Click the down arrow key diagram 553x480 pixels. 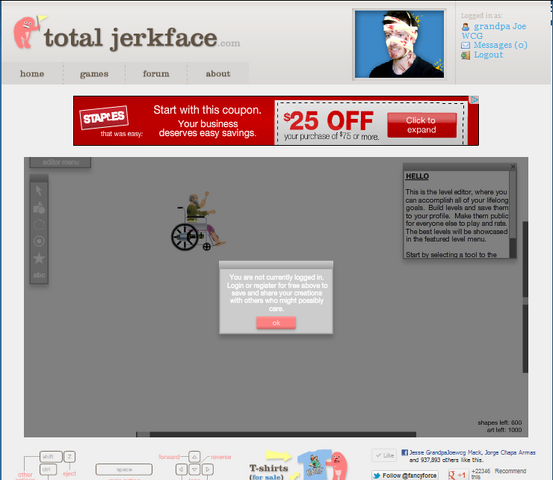194,469
